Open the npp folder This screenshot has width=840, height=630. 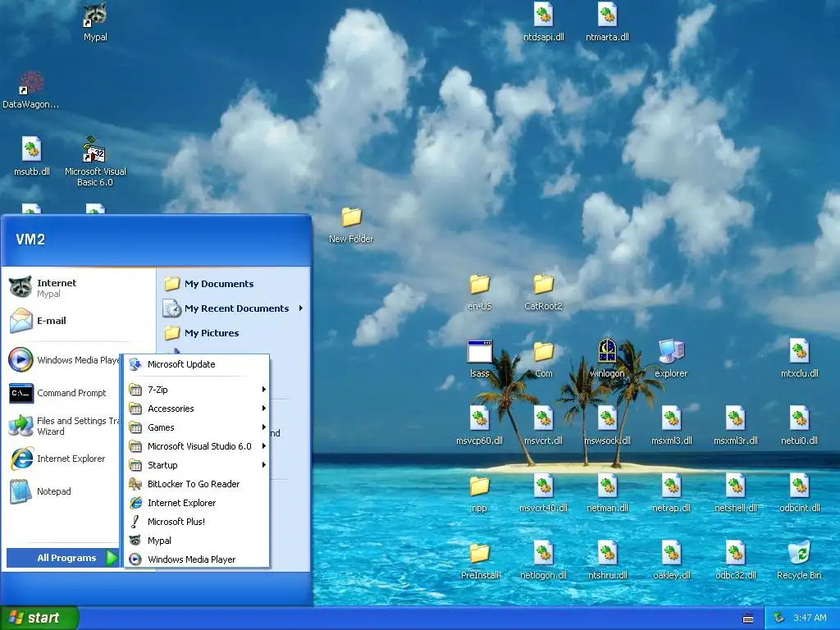tap(479, 494)
